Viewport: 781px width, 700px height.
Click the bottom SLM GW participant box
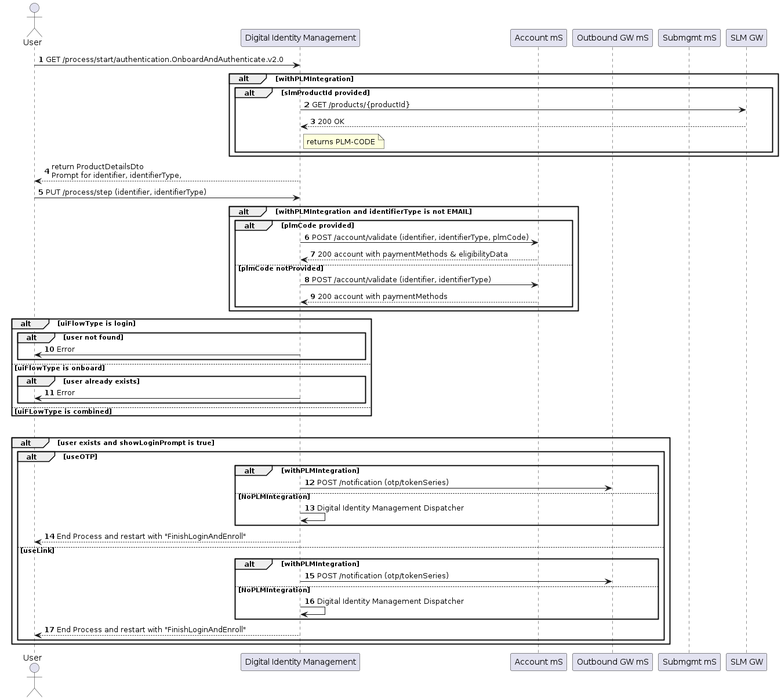coord(746,662)
